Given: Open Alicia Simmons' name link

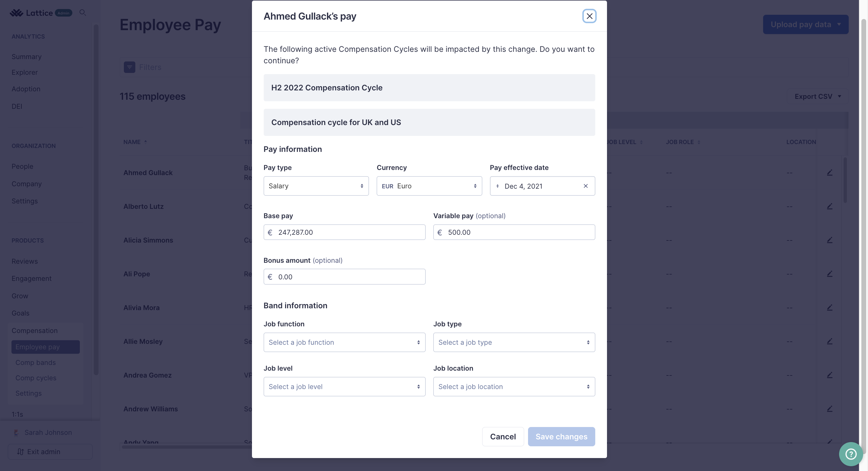Looking at the screenshot, I should [148, 240].
